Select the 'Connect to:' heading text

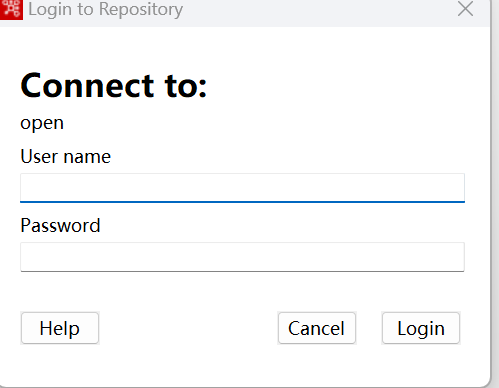114,86
